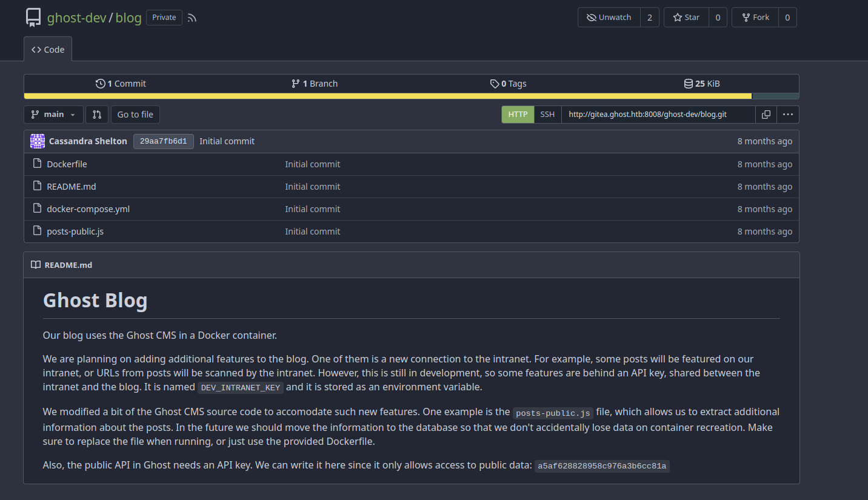Open commit hash 29aa7fb6d1
Screen dimensions: 868x500
click(x=164, y=141)
